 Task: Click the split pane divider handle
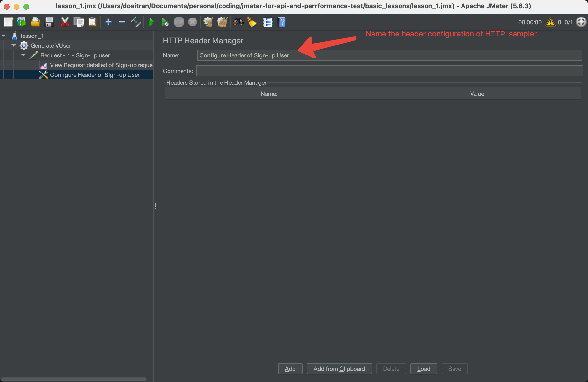pyautogui.click(x=155, y=206)
